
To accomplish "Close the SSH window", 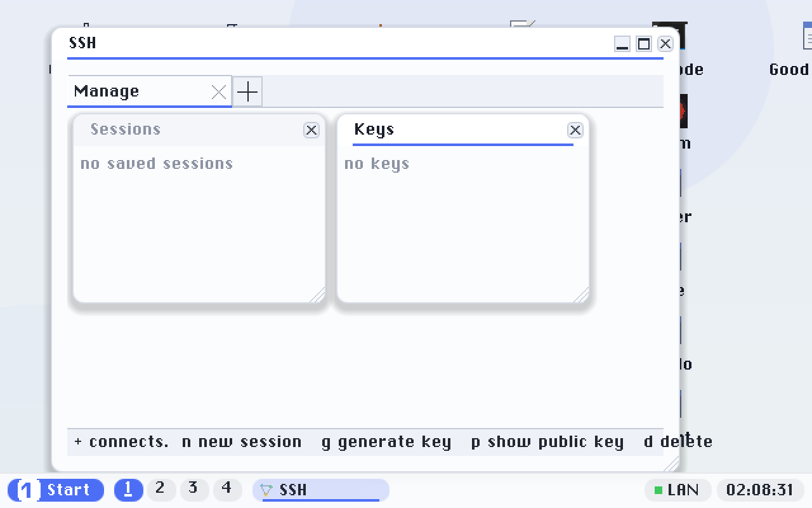I will (665, 44).
